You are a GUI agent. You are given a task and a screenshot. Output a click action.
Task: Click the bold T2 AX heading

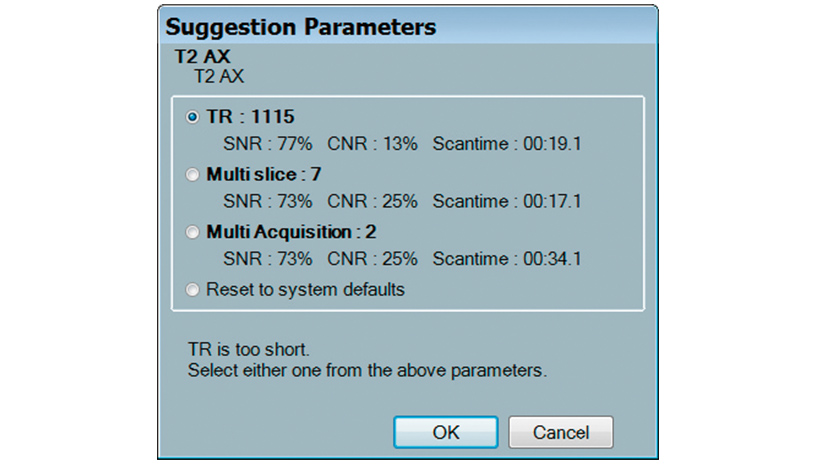click(203, 58)
